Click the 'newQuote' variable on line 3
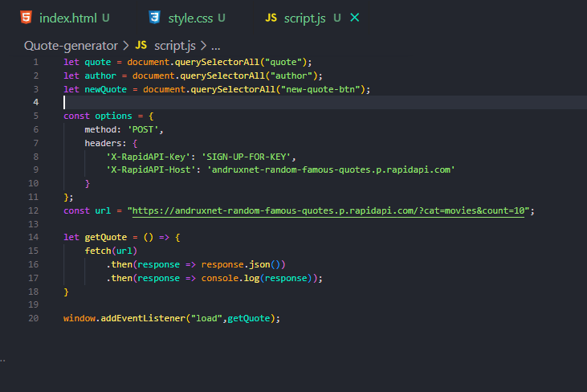Screen dimensions: 587x392 pyautogui.click(x=105, y=89)
